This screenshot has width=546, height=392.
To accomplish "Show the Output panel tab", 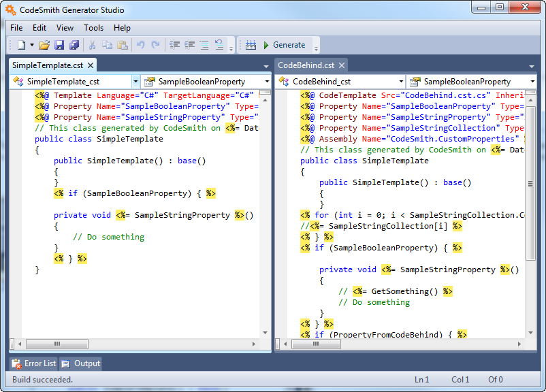I will [x=80, y=363].
